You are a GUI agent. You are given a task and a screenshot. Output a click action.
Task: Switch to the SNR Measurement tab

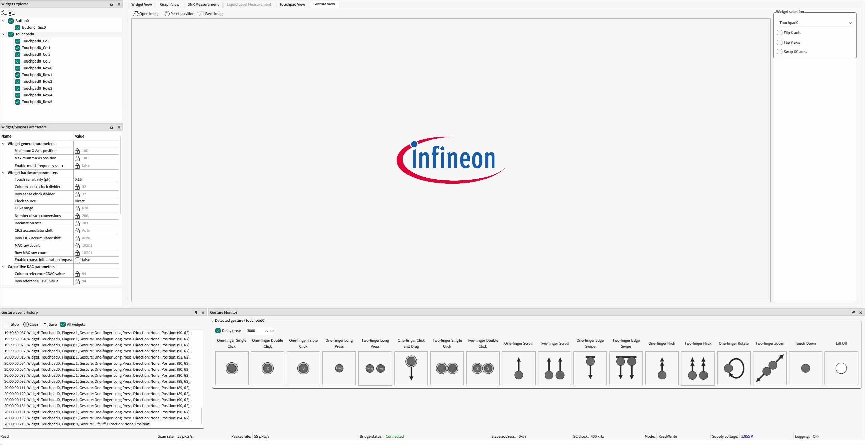point(203,4)
